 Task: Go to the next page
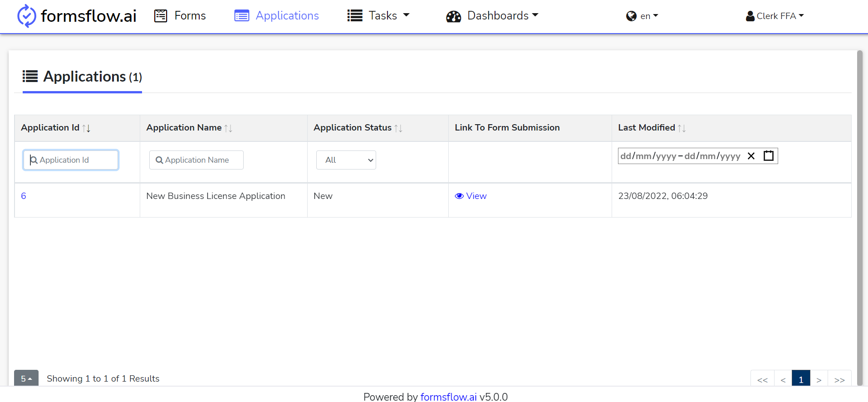(819, 380)
